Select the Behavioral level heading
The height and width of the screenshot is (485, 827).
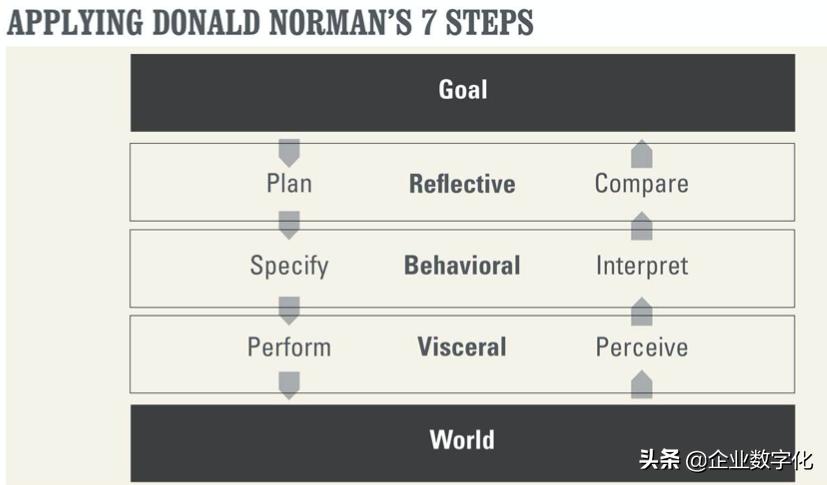pos(462,266)
